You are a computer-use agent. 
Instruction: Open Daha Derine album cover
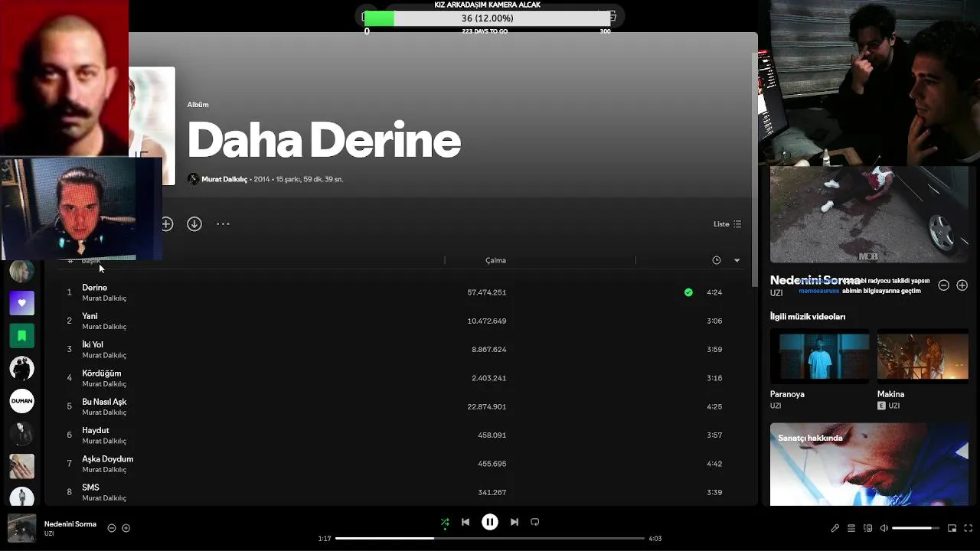click(152, 126)
